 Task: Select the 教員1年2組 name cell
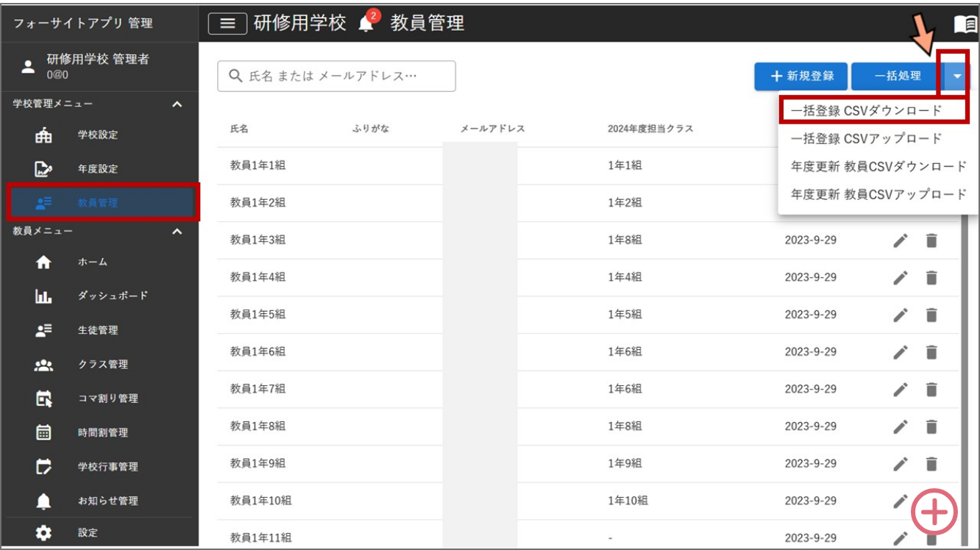[258, 202]
